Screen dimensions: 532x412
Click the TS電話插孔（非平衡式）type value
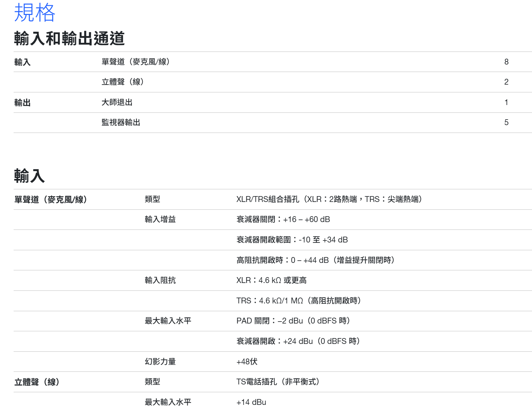click(278, 382)
